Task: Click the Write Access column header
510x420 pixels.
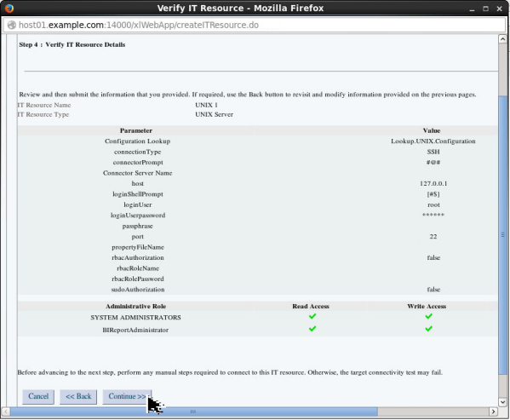Action: pos(427,306)
